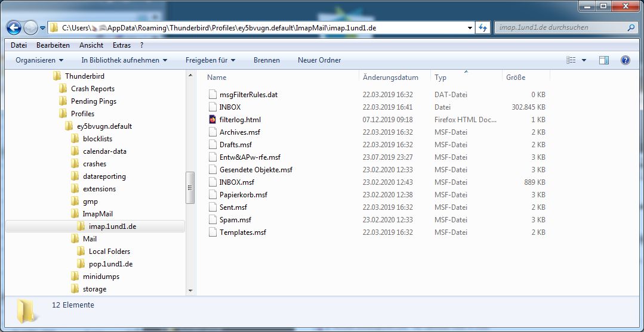The image size is (644, 332).
Task: Open the view options dropdown arrow
Action: pyautogui.click(x=584, y=60)
